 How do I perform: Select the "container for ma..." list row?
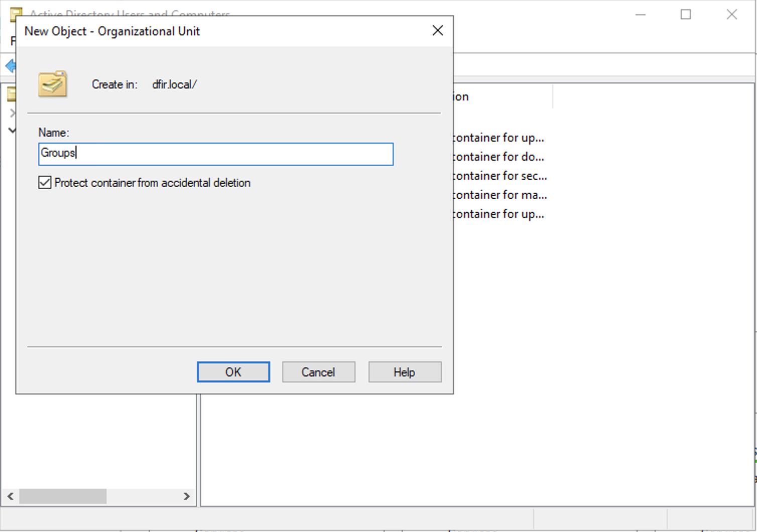[x=499, y=195]
